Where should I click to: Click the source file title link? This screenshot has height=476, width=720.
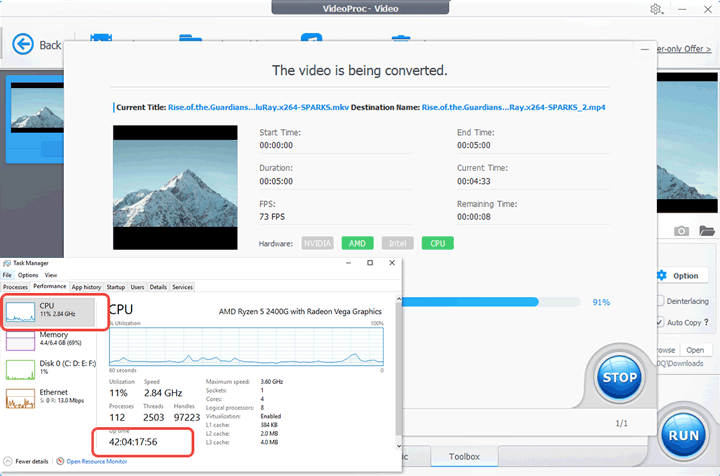(258, 107)
